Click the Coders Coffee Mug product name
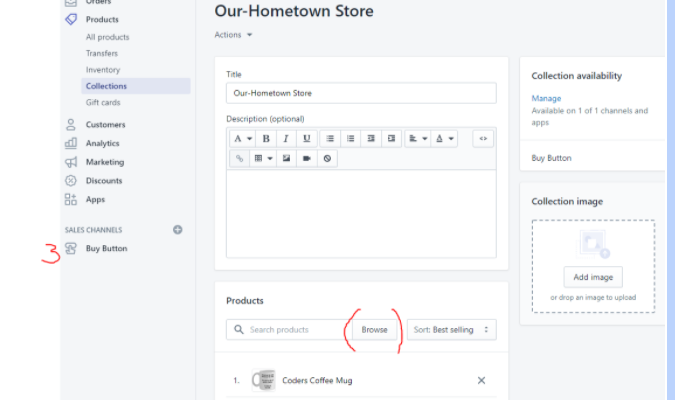 click(x=317, y=380)
